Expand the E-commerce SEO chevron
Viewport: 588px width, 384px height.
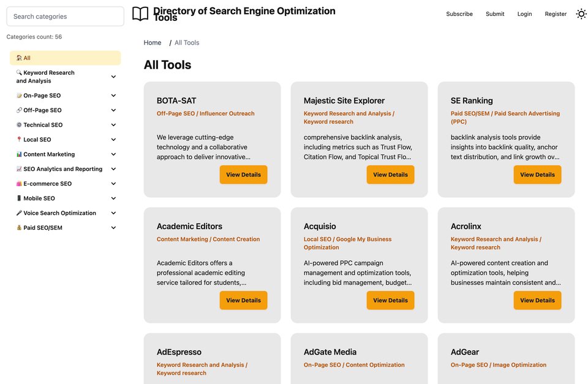(113, 183)
